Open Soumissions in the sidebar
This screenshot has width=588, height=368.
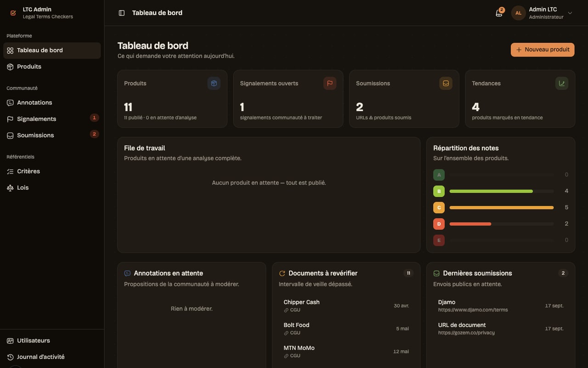[52, 135]
